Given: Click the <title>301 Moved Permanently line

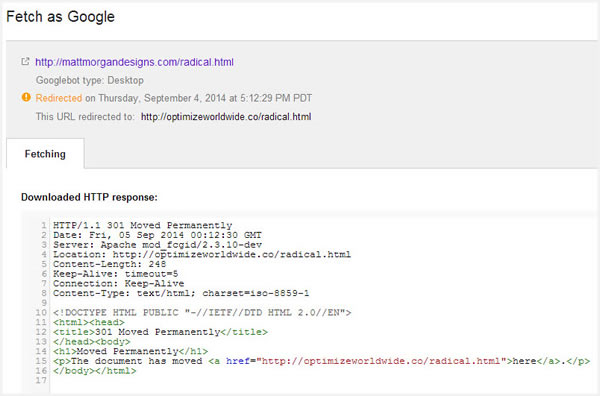Looking at the screenshot, I should 160,332.
